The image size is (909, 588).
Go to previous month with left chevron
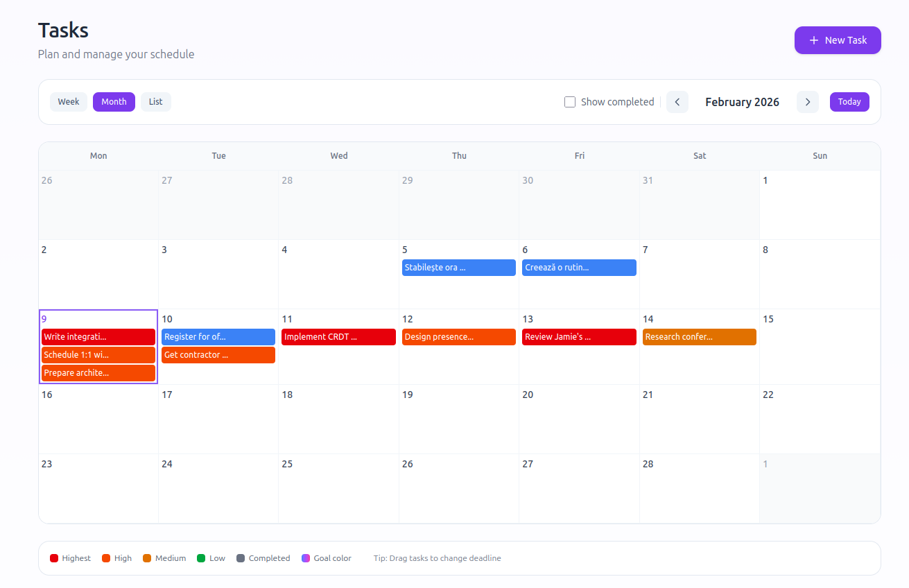677,102
